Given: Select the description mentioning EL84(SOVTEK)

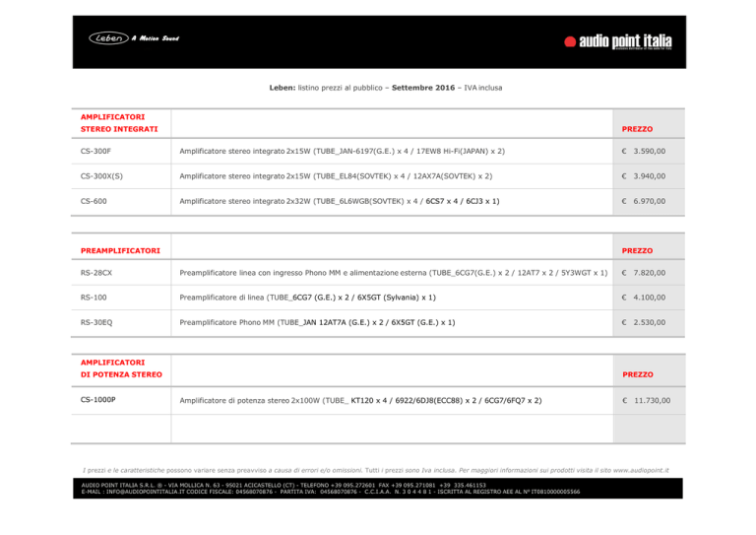Looking at the screenshot, I should click(x=336, y=176).
